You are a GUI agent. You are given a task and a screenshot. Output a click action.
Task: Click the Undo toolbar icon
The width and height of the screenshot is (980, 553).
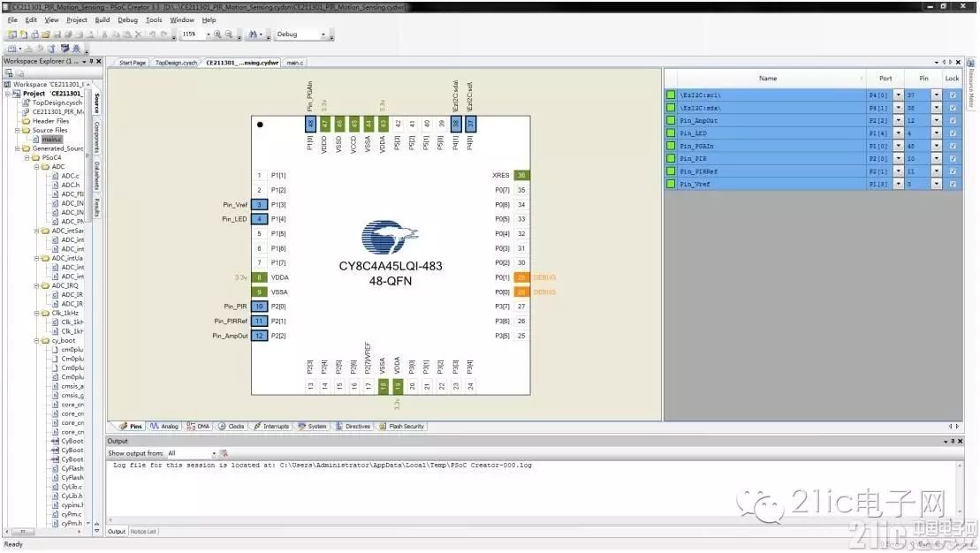coord(153,34)
